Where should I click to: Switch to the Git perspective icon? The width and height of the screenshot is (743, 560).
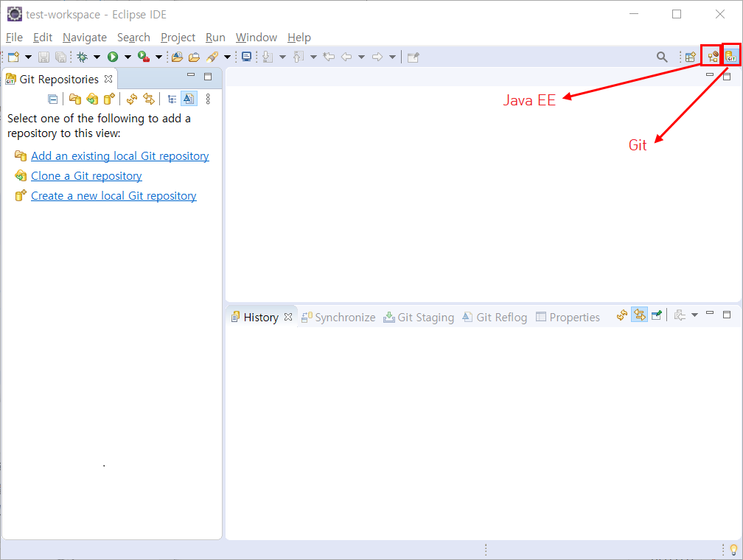731,57
